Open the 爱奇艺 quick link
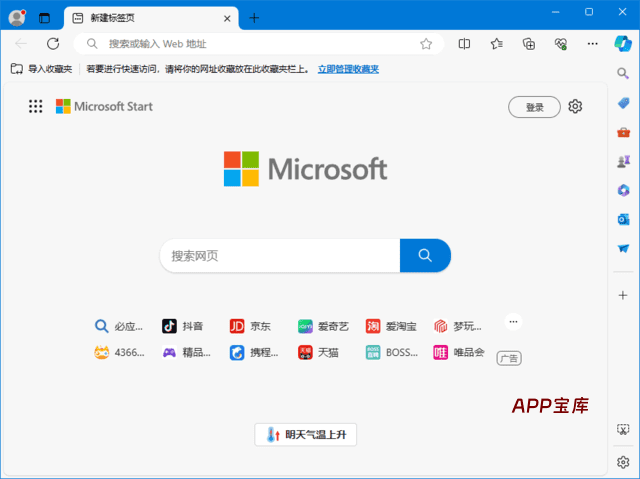The image size is (640, 479). tap(323, 326)
